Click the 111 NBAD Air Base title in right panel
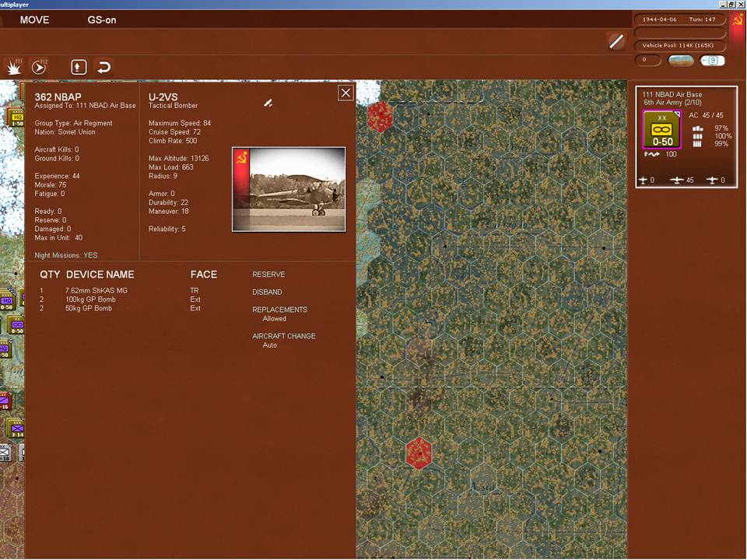The height and width of the screenshot is (560, 747). coord(672,94)
